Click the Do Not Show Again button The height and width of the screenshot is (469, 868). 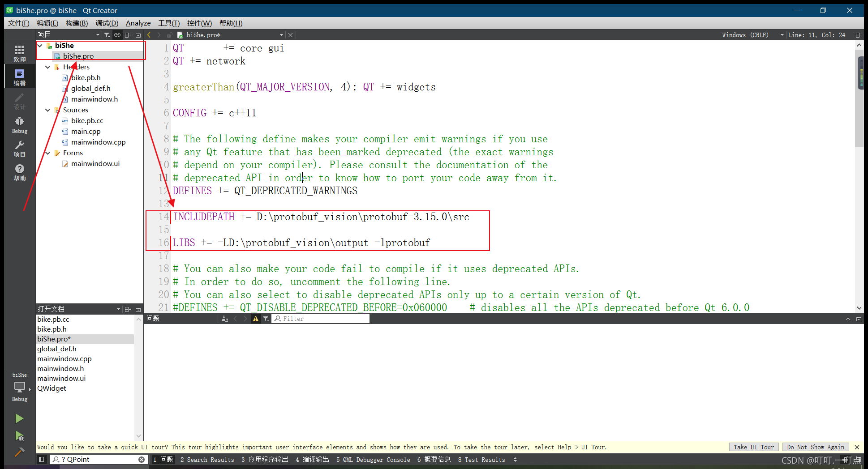(816, 447)
